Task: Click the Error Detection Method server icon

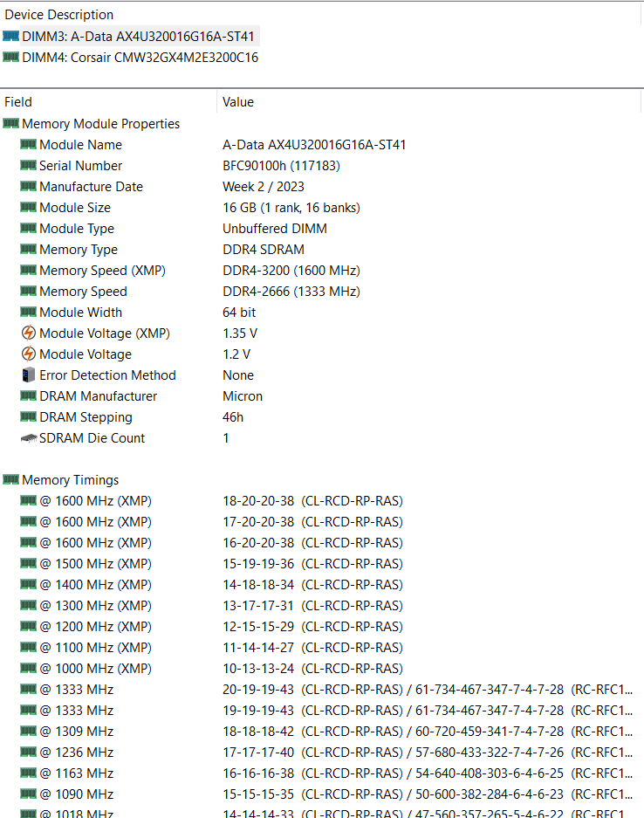Action: click(x=29, y=375)
